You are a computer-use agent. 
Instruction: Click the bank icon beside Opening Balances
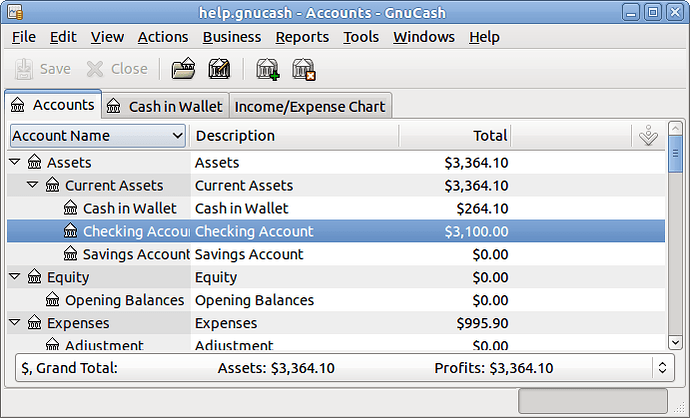coord(52,300)
